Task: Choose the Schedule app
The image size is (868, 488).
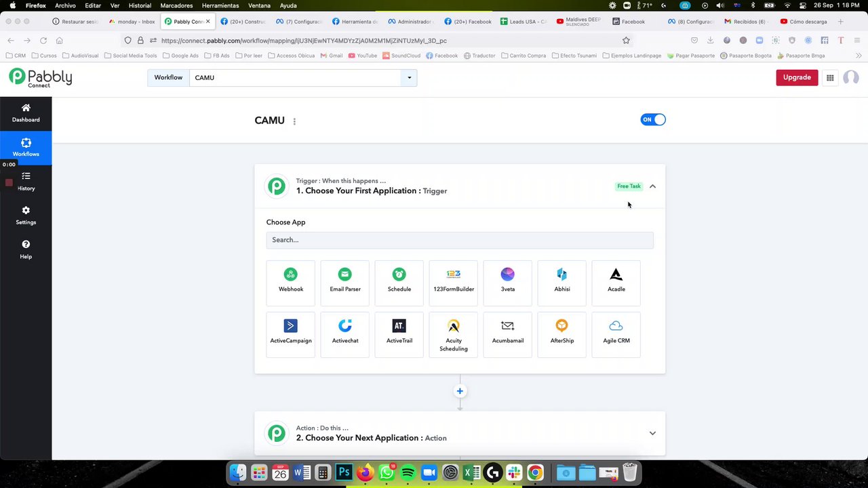Action: (399, 282)
